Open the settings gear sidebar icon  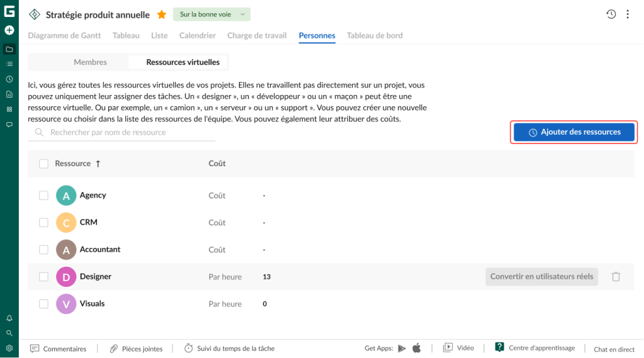[x=9, y=348]
